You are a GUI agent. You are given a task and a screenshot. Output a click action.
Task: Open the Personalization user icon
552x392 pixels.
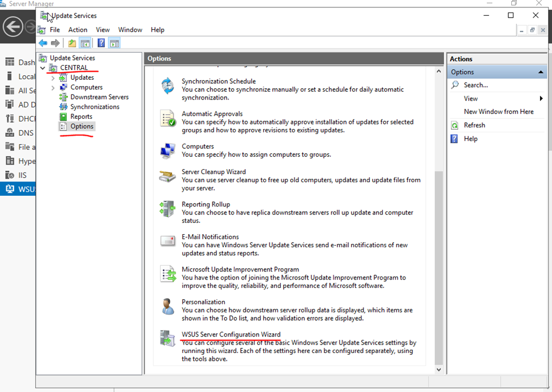168,306
